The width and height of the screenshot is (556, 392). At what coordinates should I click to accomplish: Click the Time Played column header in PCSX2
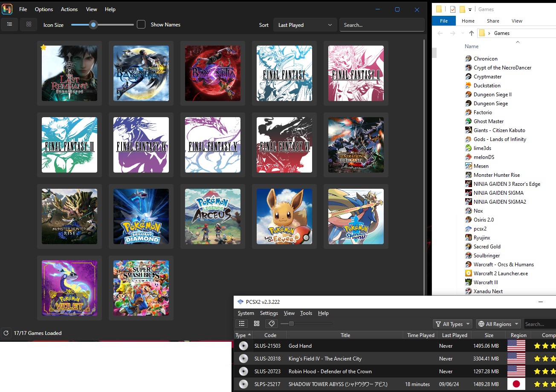pyautogui.click(x=421, y=335)
